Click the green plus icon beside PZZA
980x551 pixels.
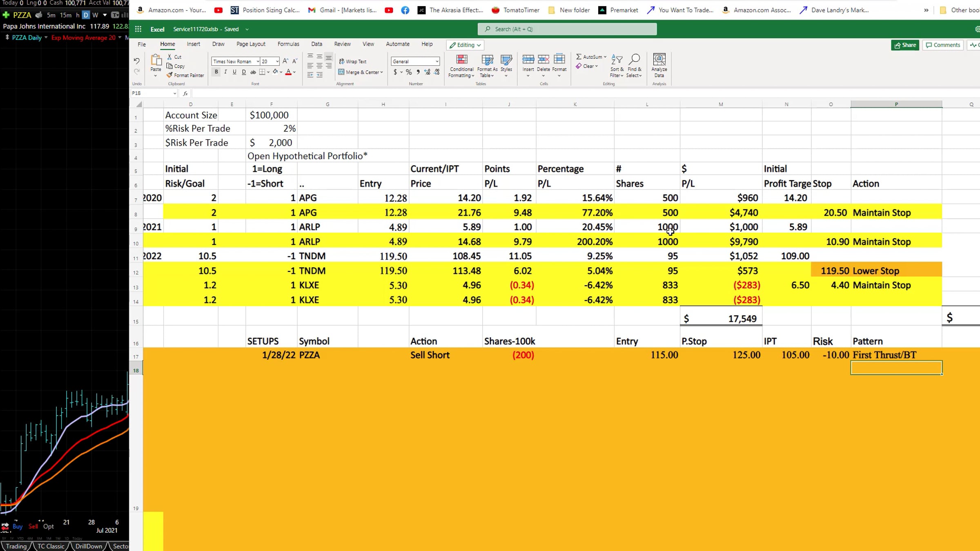[x=6, y=15]
